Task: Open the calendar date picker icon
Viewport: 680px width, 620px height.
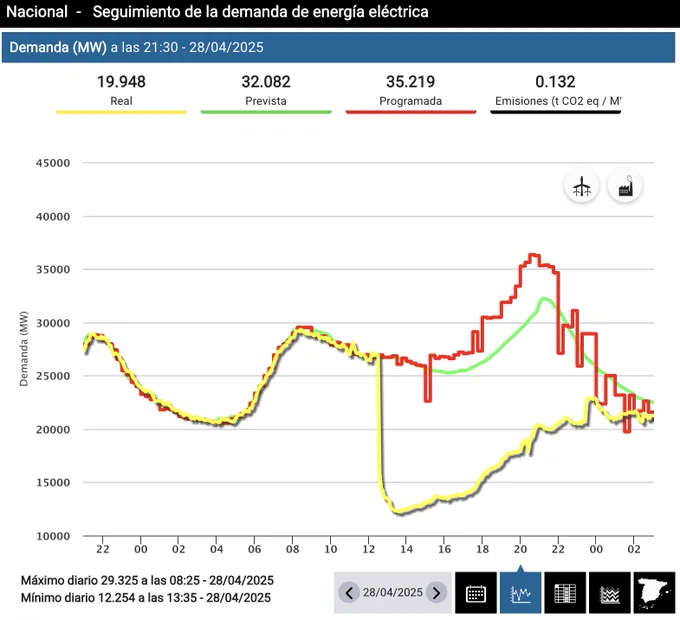Action: (476, 593)
